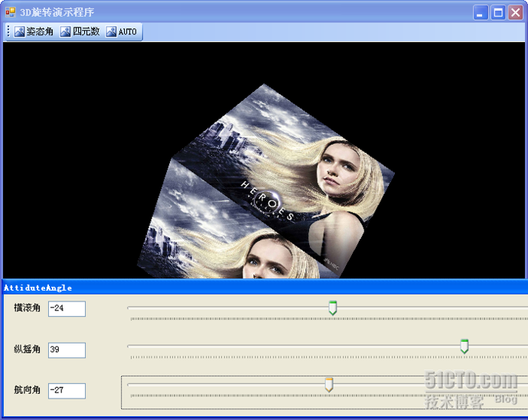This screenshot has height=420, width=528.
Task: Click the toolbar grip handle
Action: [x=8, y=31]
